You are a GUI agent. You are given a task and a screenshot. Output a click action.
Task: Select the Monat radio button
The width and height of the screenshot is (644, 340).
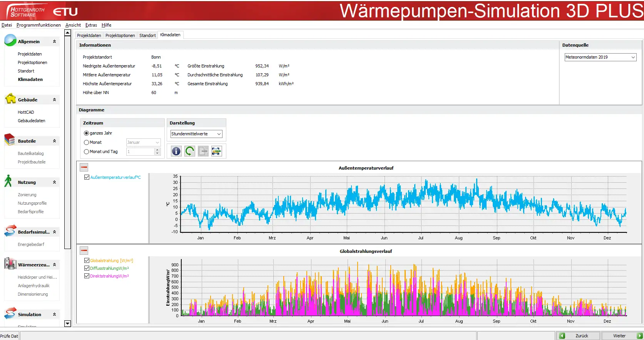[x=86, y=142]
